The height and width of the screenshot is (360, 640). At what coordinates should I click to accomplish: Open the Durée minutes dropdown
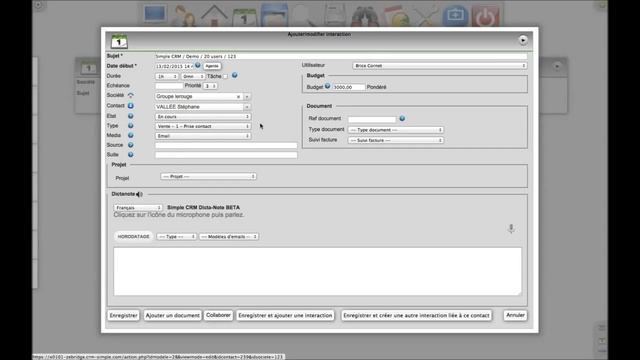pos(193,76)
